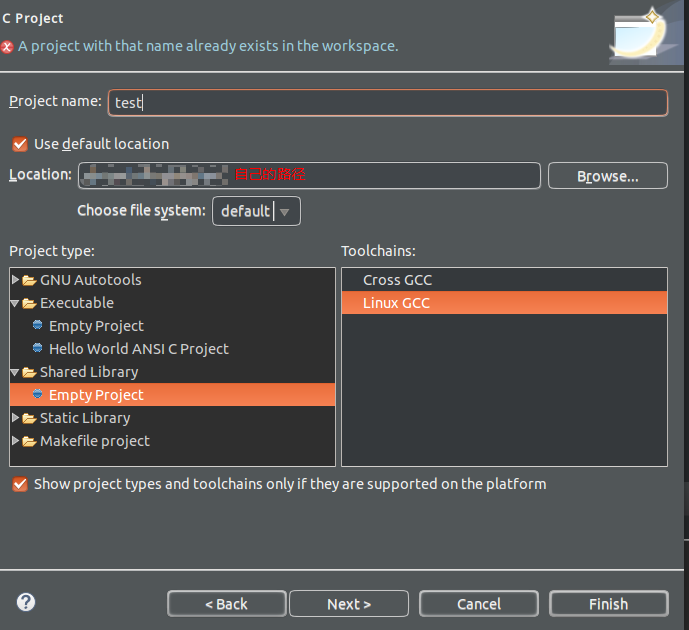Image resolution: width=689 pixels, height=630 pixels.
Task: Click the Makefile project folder icon
Action: pyautogui.click(x=29, y=441)
